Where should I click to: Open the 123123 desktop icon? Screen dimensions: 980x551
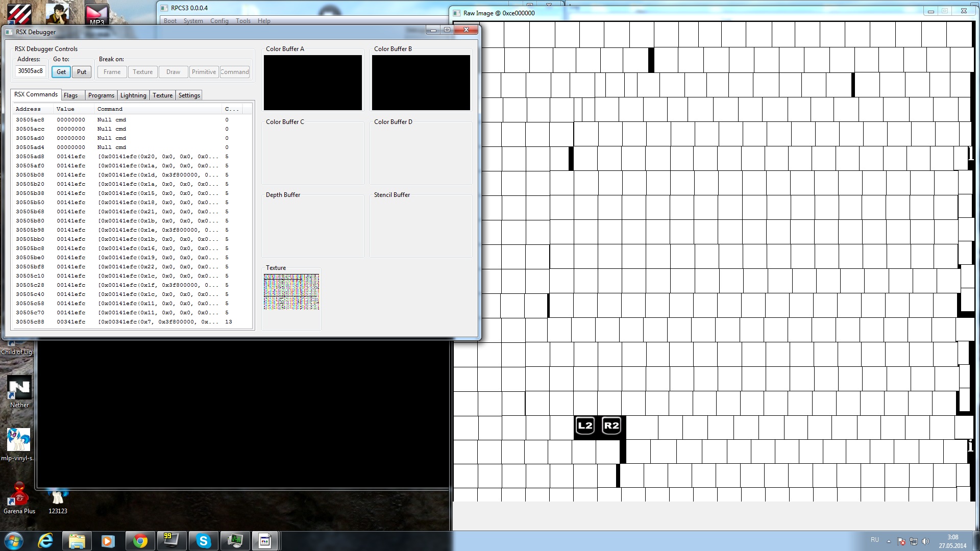[x=58, y=497]
